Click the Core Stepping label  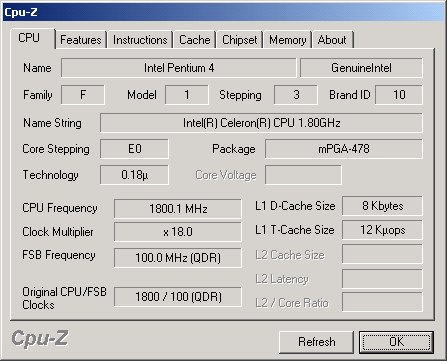pyautogui.click(x=56, y=149)
